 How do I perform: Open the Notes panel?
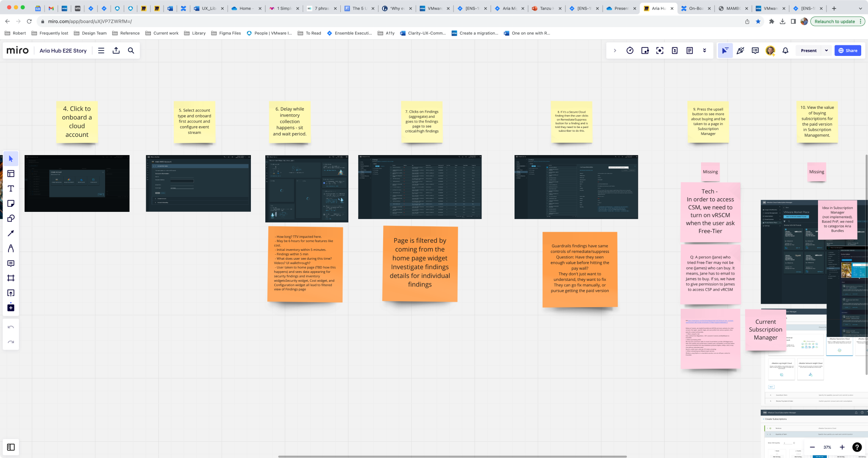(x=690, y=50)
